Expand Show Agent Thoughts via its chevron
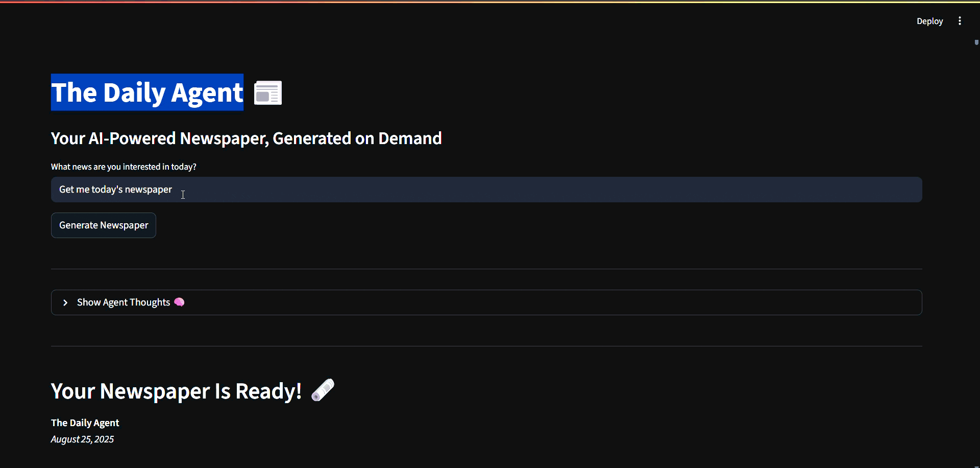This screenshot has height=468, width=980. 65,303
